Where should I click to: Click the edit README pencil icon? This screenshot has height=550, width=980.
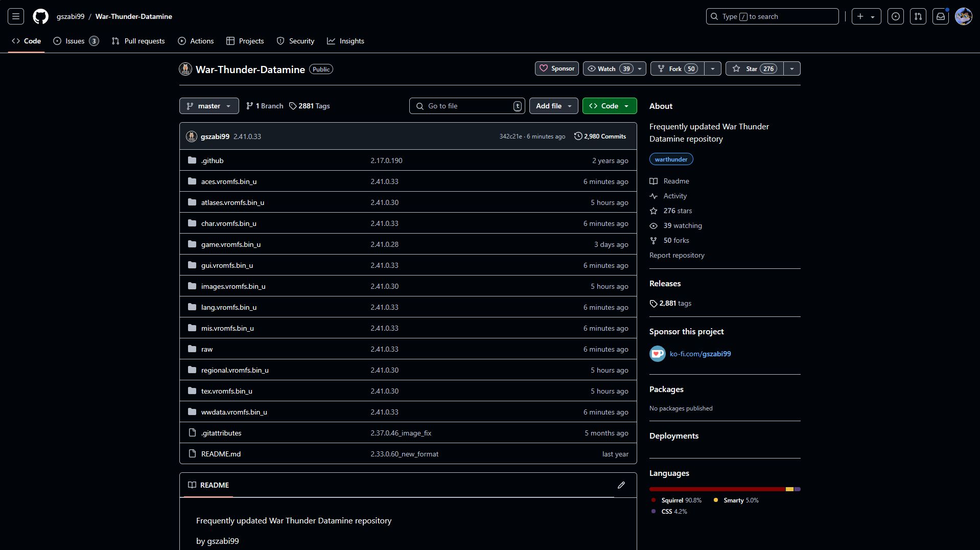(621, 485)
